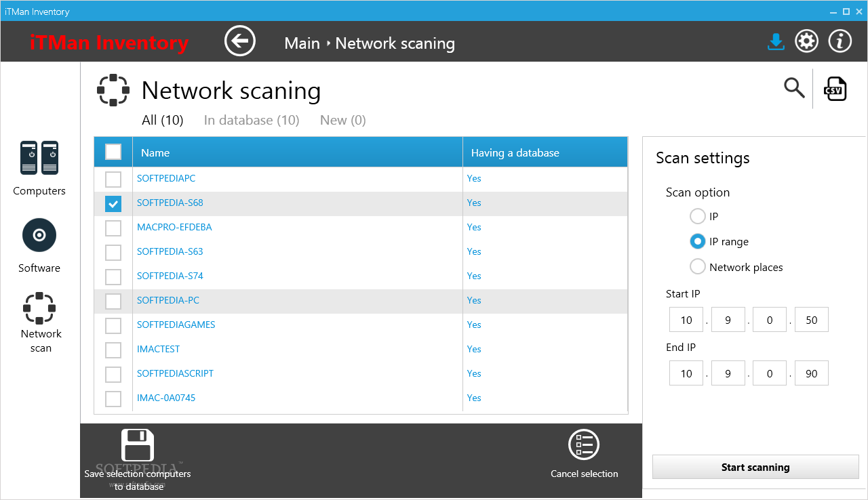
Task: Check the SOFTPEDIAGAMES checkbox
Action: [113, 326]
